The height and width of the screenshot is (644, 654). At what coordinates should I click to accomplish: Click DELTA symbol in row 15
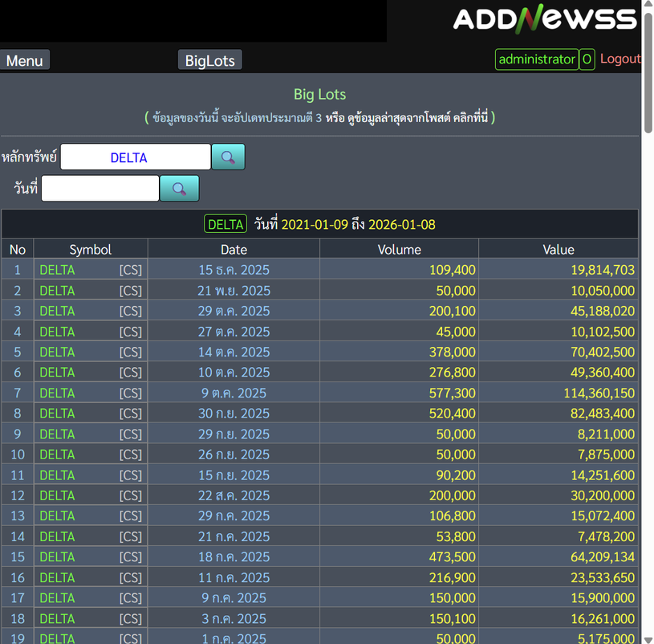coord(57,556)
